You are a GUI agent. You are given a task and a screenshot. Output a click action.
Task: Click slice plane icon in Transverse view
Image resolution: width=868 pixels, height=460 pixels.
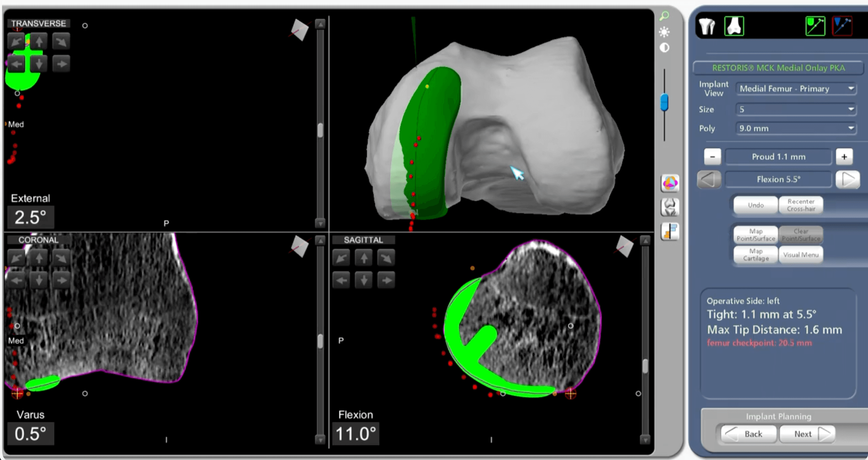point(299,30)
